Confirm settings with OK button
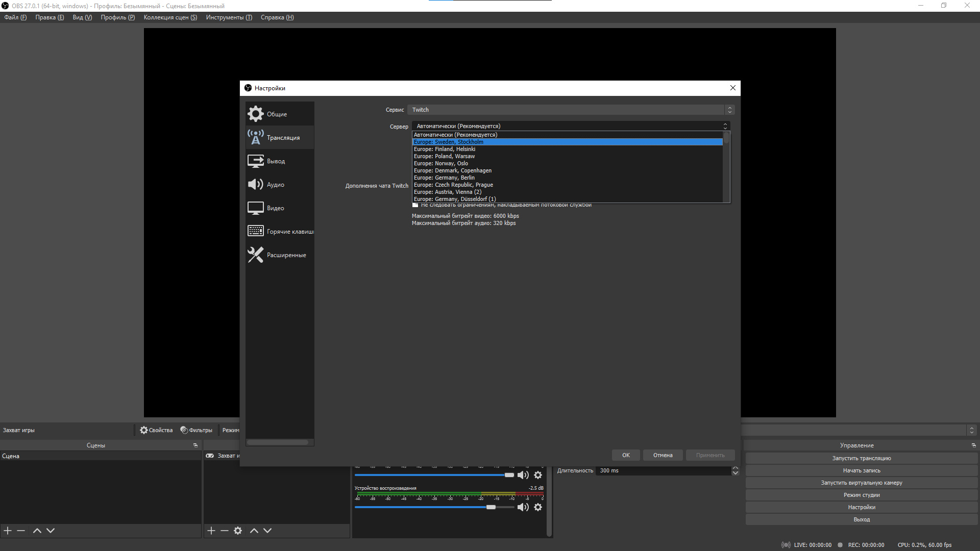980x551 pixels. 626,455
